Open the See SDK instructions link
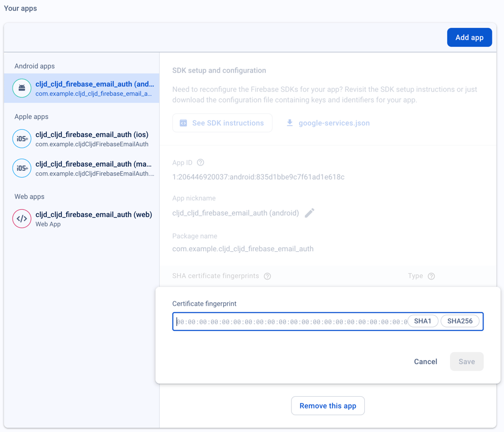504x432 pixels. pos(222,122)
